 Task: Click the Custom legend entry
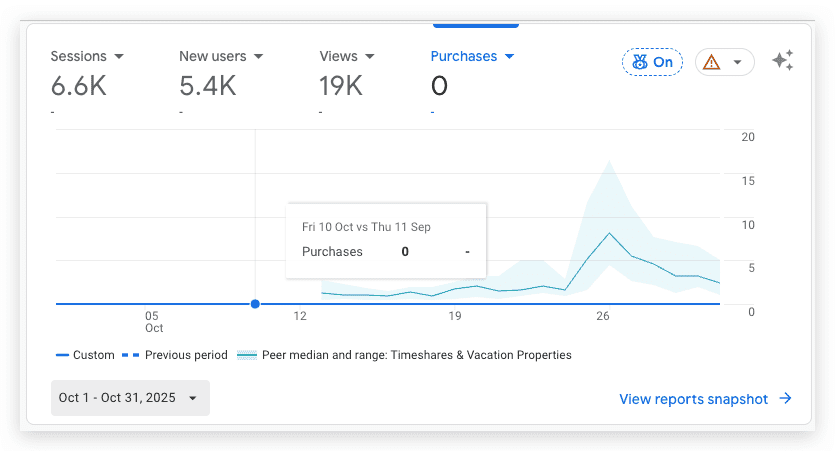coord(85,355)
